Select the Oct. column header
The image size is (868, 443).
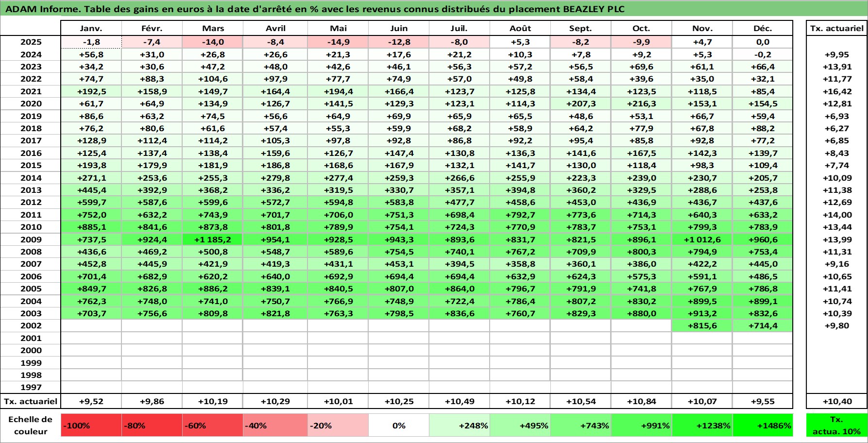coord(641,29)
